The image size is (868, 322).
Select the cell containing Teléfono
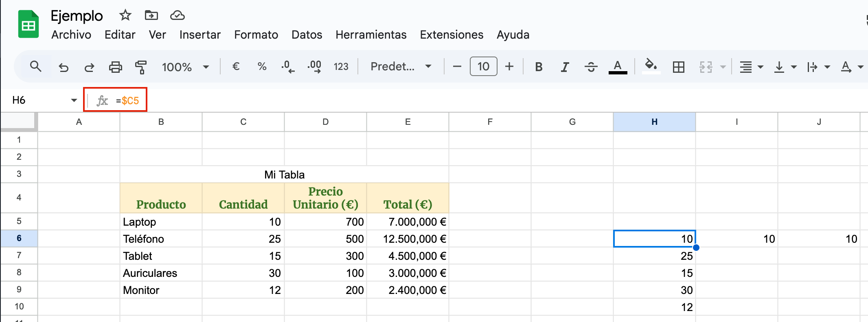point(161,239)
